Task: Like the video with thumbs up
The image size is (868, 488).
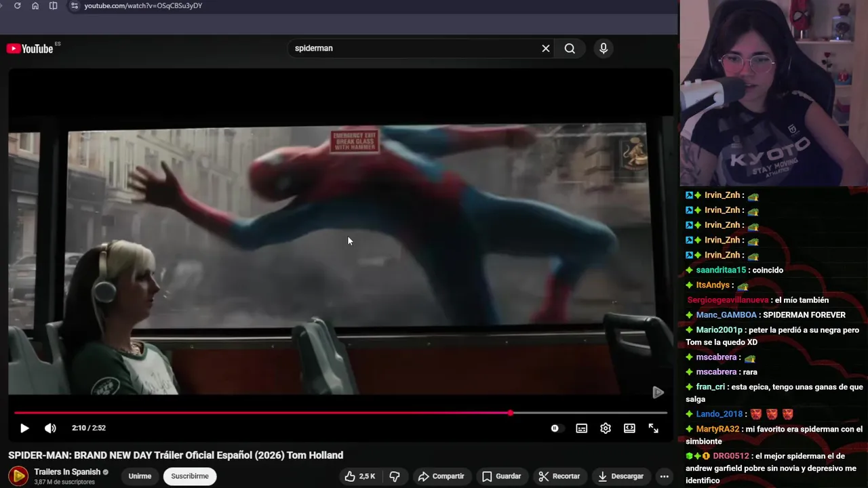Action: (x=360, y=476)
